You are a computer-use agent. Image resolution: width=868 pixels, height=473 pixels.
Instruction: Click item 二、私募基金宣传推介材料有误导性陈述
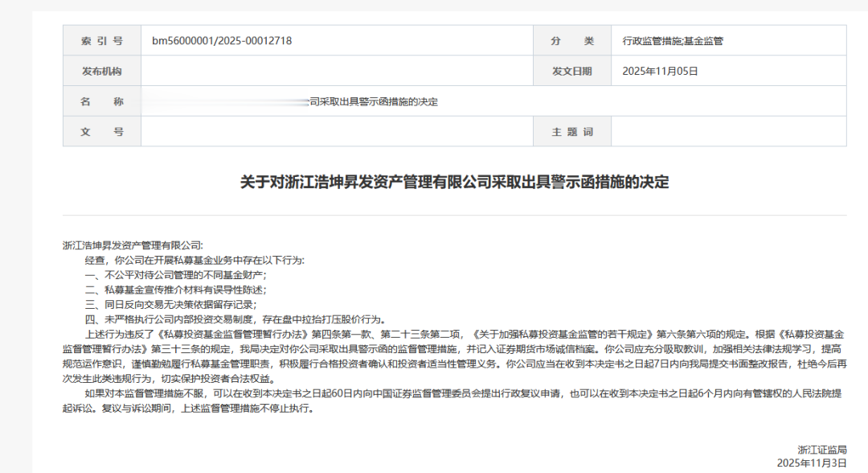click(175, 290)
